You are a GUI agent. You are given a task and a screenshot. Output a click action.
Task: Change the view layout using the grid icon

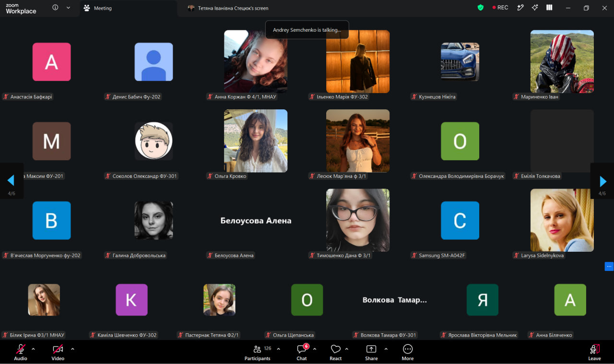tap(549, 8)
